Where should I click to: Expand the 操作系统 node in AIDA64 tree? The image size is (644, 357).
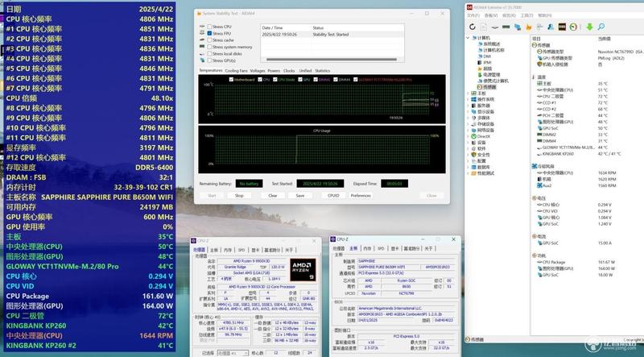tap(468, 100)
